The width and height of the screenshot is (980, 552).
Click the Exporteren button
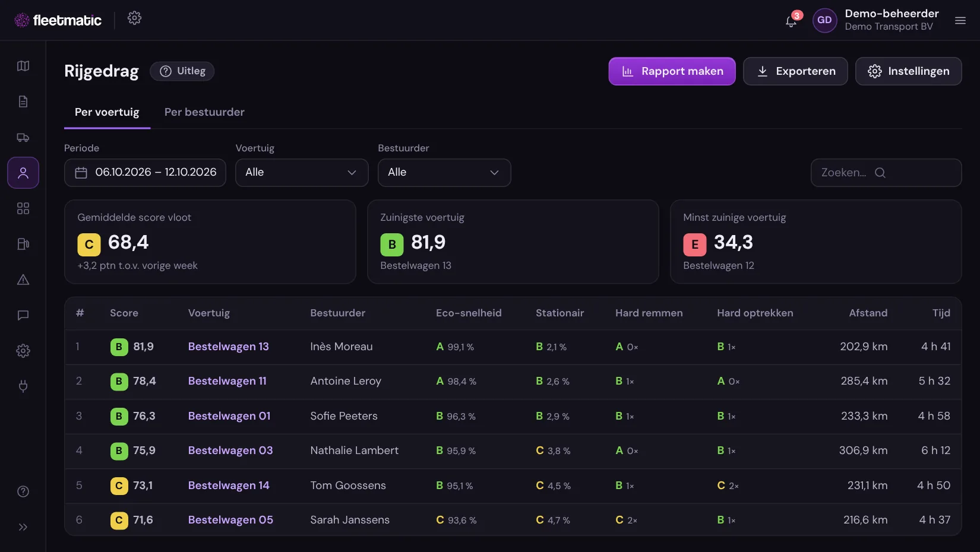pos(795,71)
